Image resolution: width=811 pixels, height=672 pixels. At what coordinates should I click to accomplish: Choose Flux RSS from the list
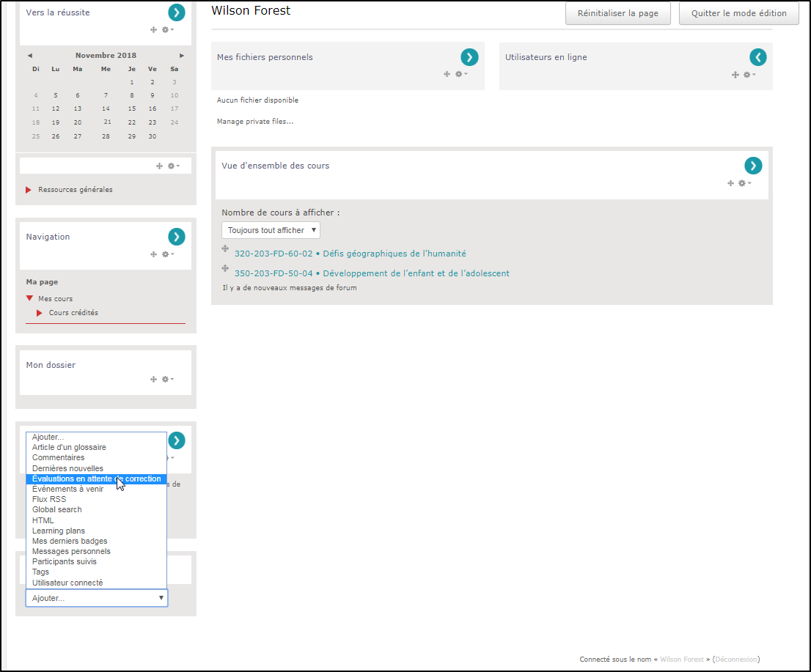click(x=49, y=499)
